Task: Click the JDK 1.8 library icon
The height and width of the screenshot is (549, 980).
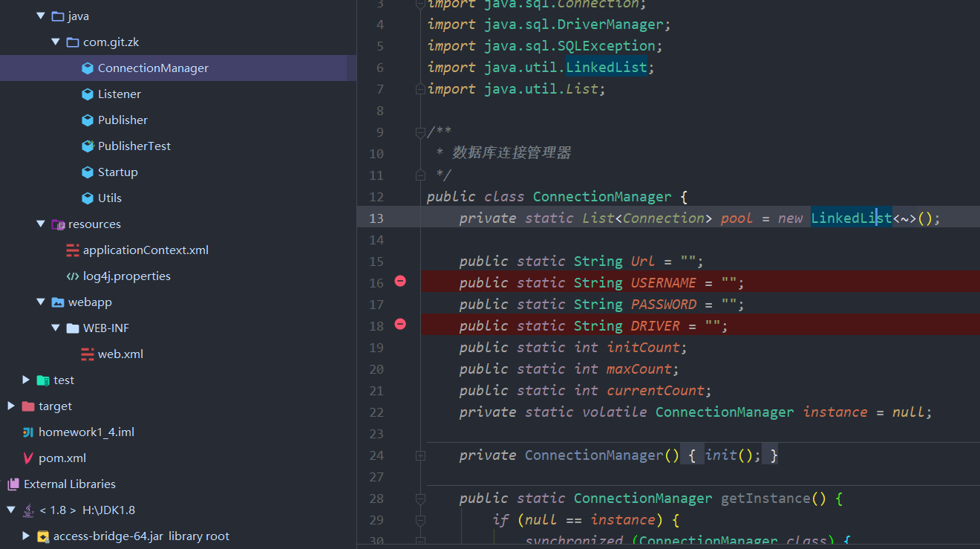Action: pos(28,510)
